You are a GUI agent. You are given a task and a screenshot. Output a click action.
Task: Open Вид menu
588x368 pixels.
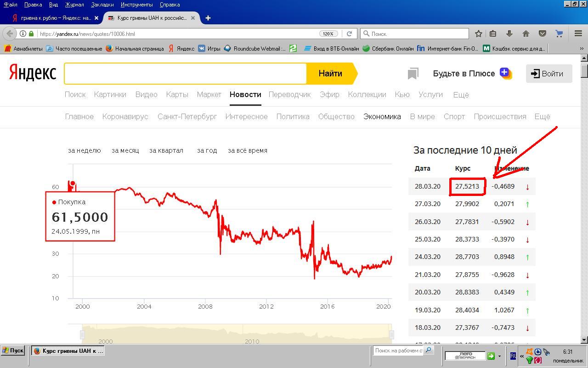53,5
